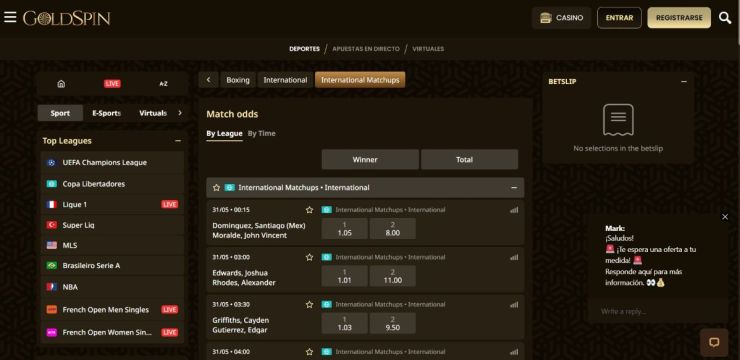Open the Deportes section
The width and height of the screenshot is (740, 360).
304,49
